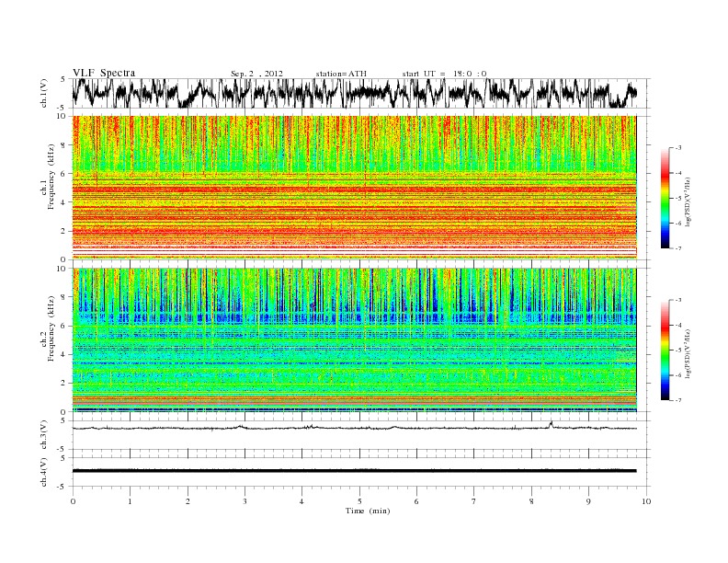728x563 pixels.
Task: Click the "10" tick on the time axis
Action: (646, 501)
